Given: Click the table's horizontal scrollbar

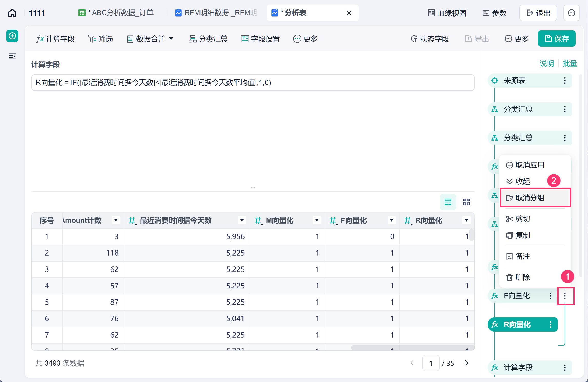Looking at the screenshot, I should click(x=413, y=348).
